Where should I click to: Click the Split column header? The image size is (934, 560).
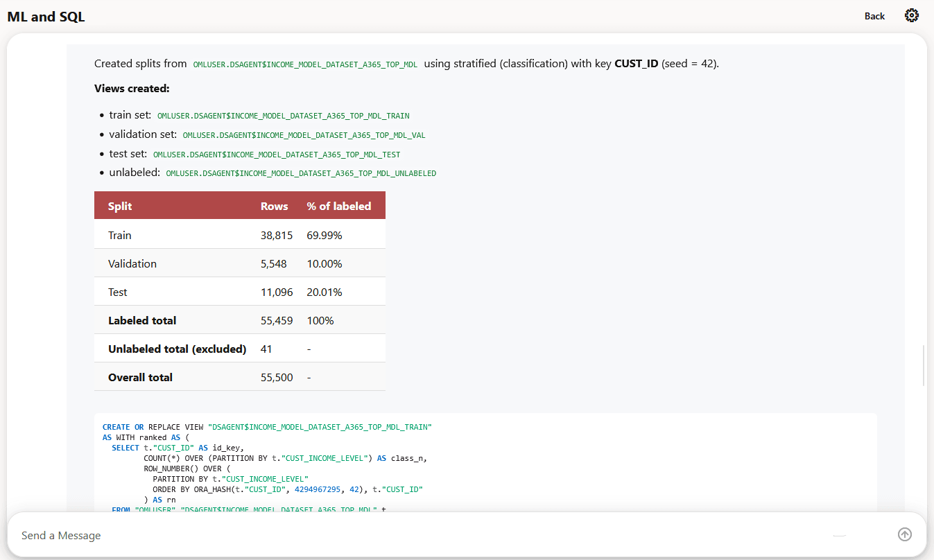tap(120, 206)
